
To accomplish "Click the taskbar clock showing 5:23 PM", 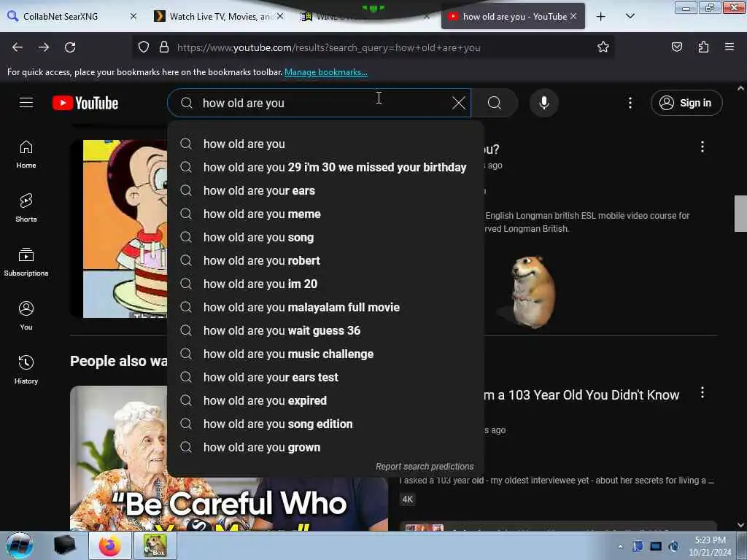I will [x=710, y=546].
